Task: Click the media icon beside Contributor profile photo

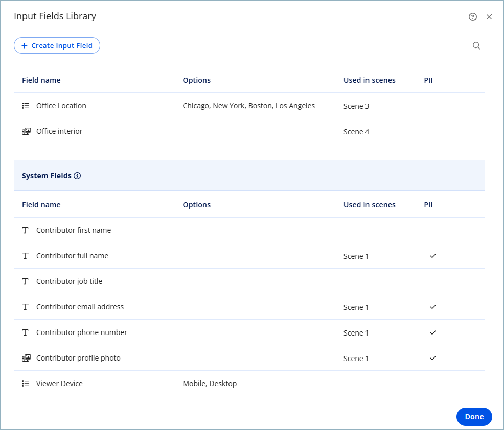Action: pos(26,358)
